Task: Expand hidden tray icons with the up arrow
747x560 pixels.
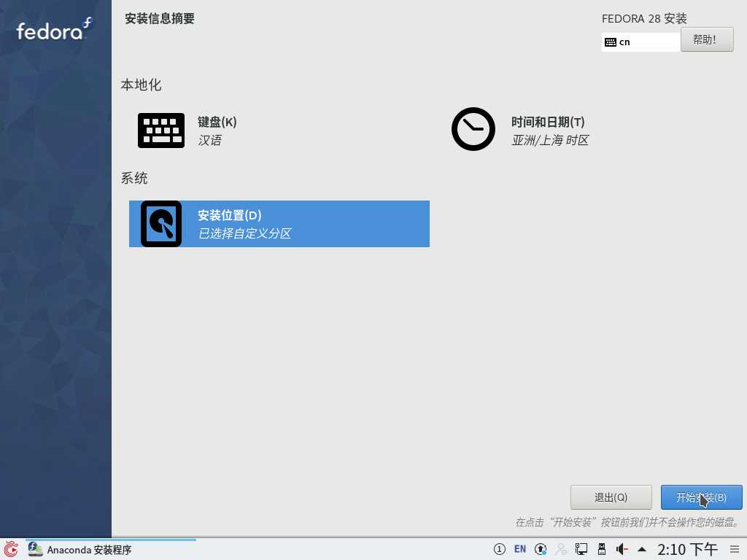Action: coord(641,548)
